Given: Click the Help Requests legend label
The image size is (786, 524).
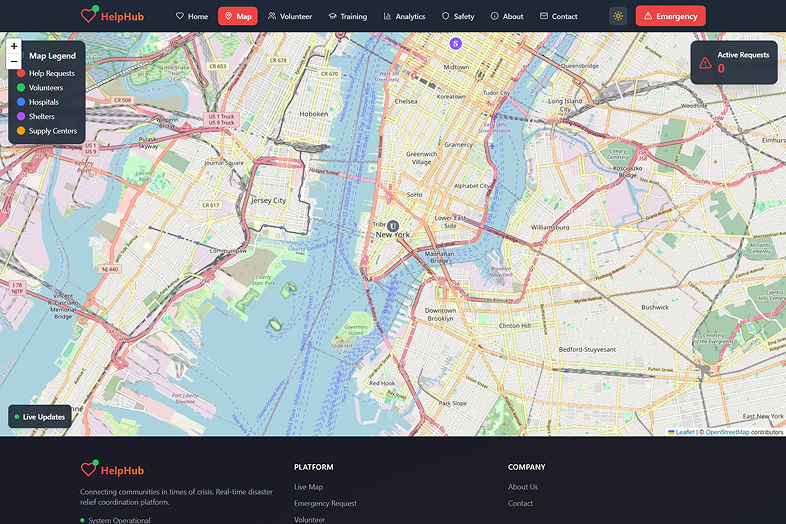Looking at the screenshot, I should pyautogui.click(x=52, y=73).
